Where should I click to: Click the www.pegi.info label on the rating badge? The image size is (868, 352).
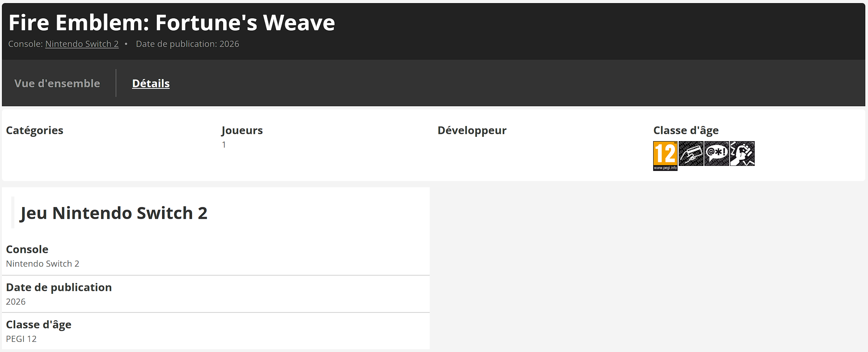665,167
